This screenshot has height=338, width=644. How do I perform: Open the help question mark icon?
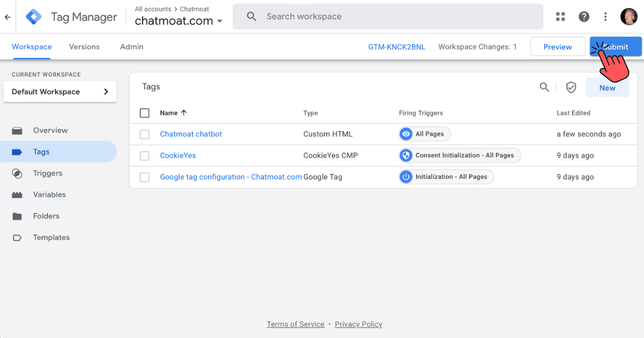point(584,17)
